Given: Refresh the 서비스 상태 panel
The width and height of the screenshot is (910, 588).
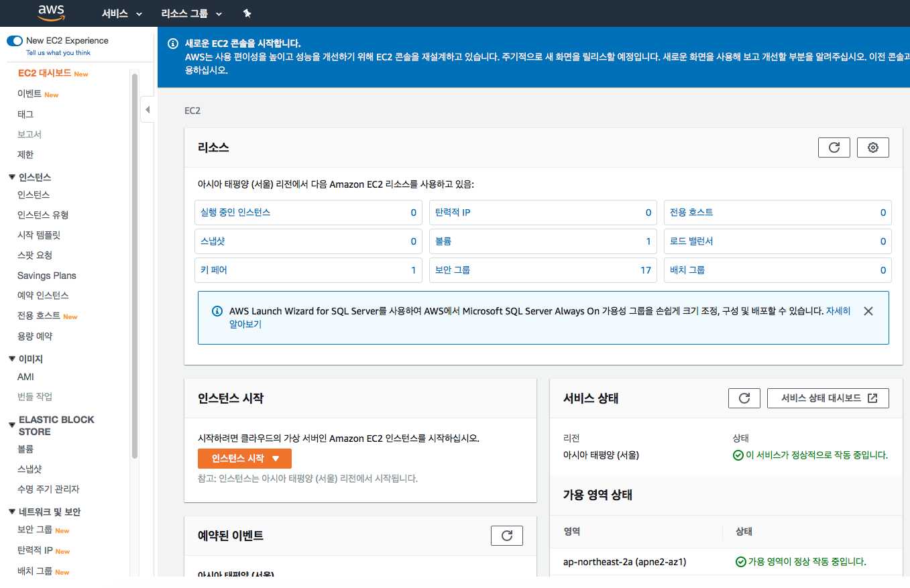Looking at the screenshot, I should point(744,398).
